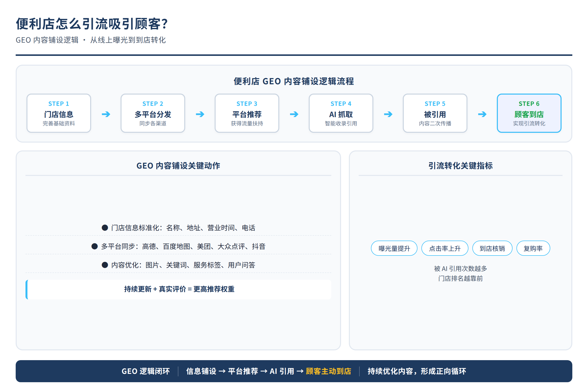Click subtext 同步各渠道 under 多平台分发

153,123
